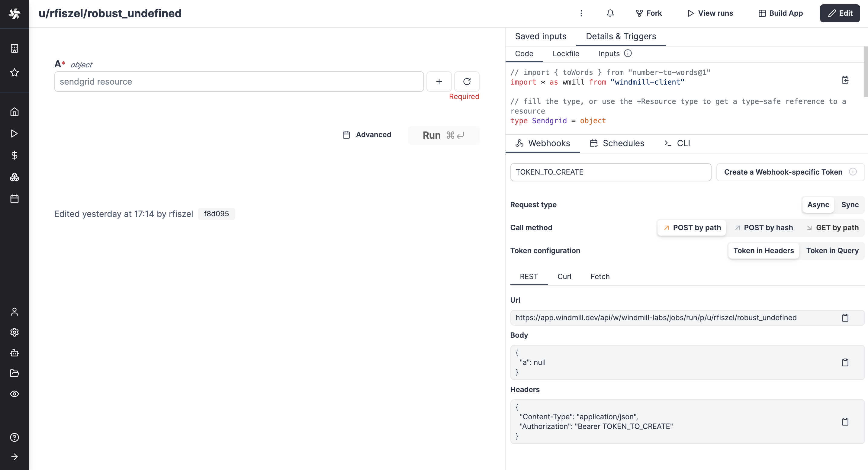Copy the webhook URL using clipboard icon
This screenshot has width=868, height=470.
[x=845, y=317]
